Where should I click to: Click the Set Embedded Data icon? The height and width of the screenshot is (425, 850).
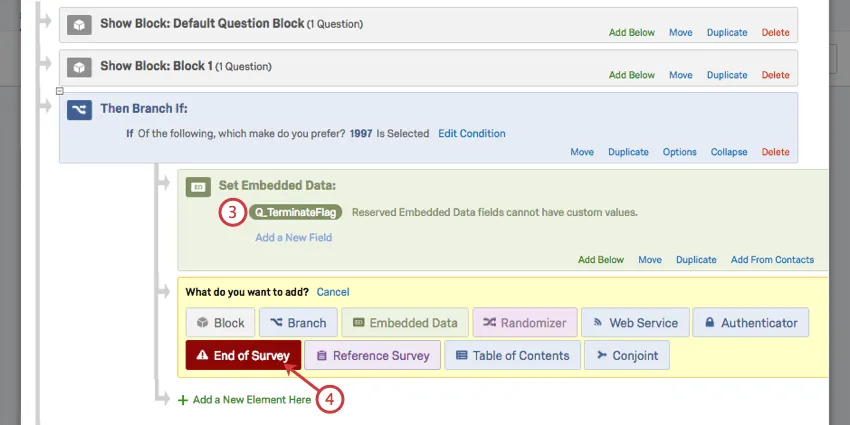click(x=198, y=186)
